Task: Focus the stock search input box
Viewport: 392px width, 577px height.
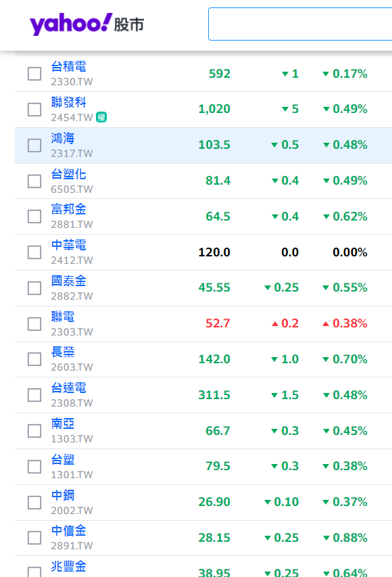Action: (x=299, y=24)
